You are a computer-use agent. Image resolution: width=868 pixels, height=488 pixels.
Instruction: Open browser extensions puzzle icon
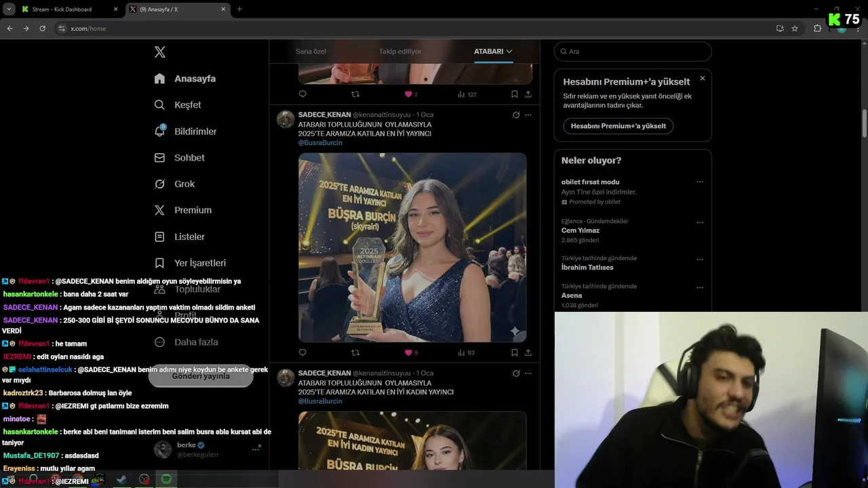pos(817,28)
